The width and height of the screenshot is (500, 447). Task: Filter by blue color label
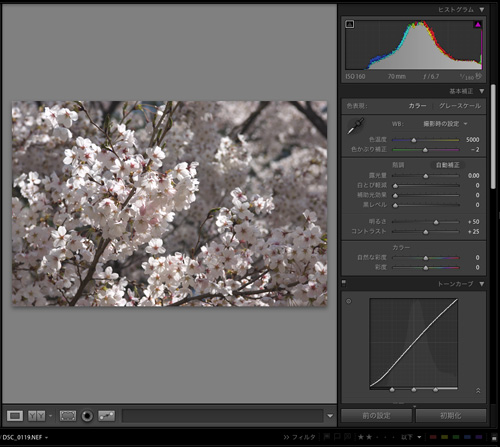[467, 437]
